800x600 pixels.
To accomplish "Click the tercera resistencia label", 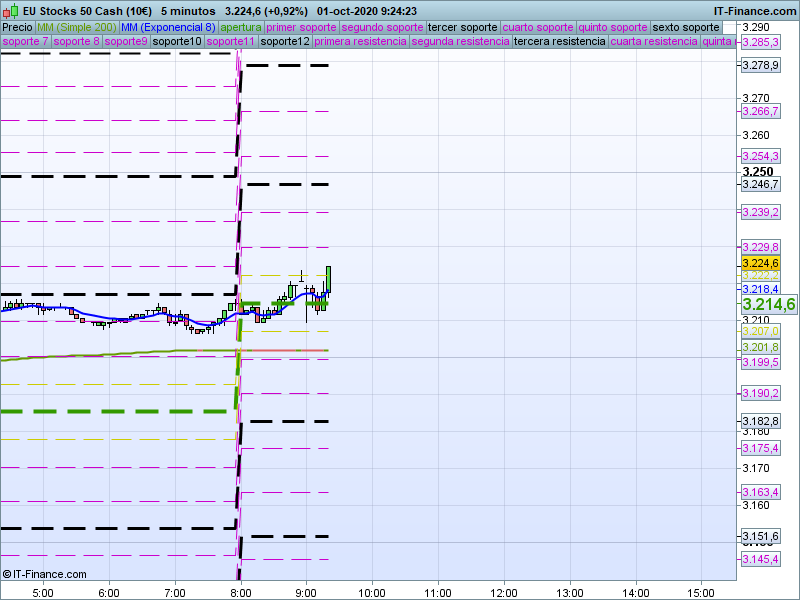I will point(559,42).
